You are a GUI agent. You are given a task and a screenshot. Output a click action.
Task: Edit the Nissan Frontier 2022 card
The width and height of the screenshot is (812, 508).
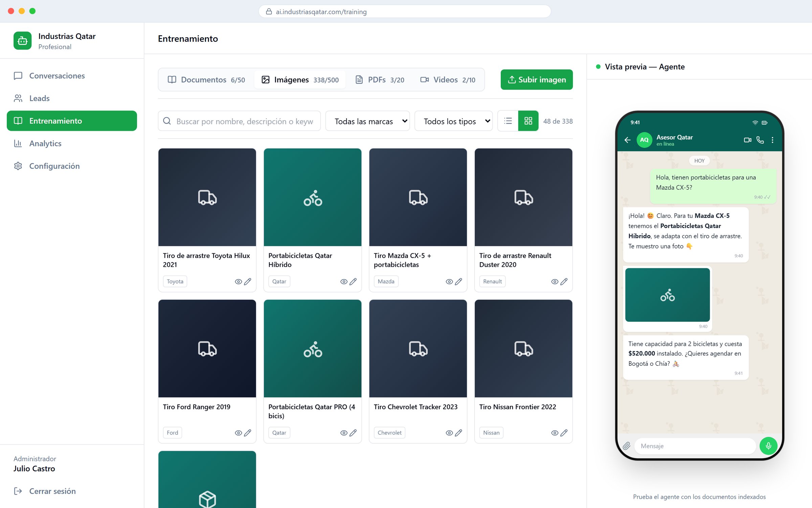(564, 433)
